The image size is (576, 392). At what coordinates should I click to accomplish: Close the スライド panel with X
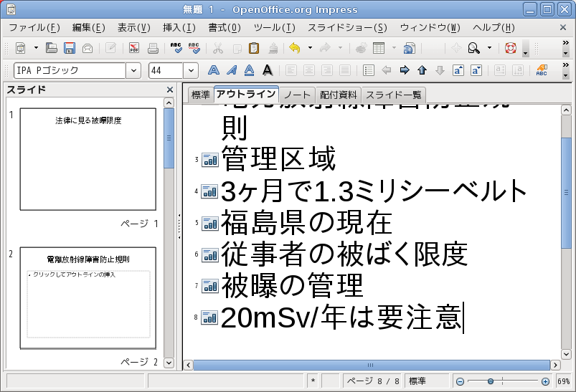tap(170, 90)
